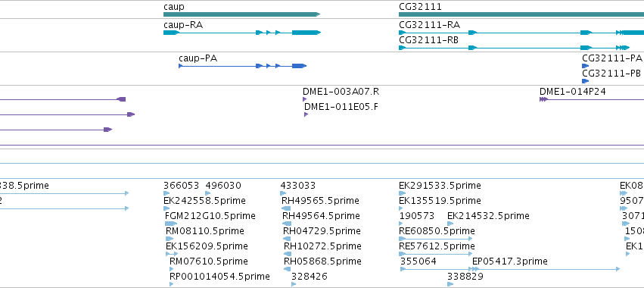Select EK135519.5prime EST label
The image size is (644, 288).
pyautogui.click(x=440, y=200)
